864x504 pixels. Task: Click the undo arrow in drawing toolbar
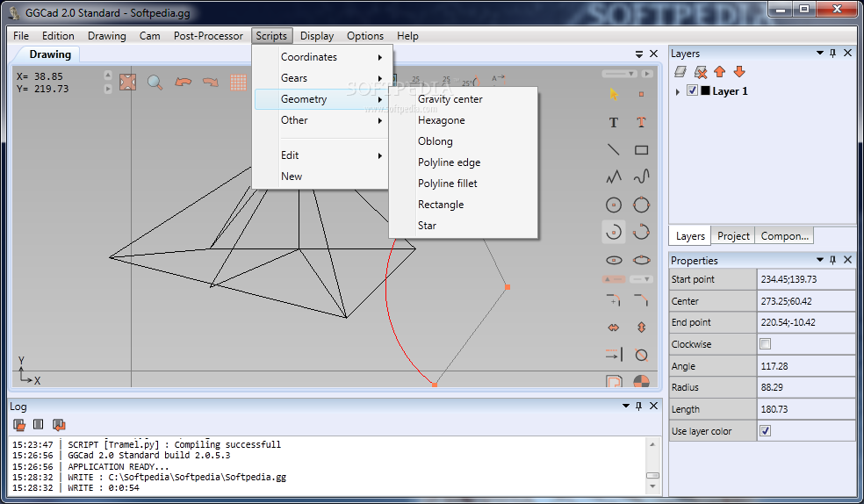pyautogui.click(x=183, y=82)
